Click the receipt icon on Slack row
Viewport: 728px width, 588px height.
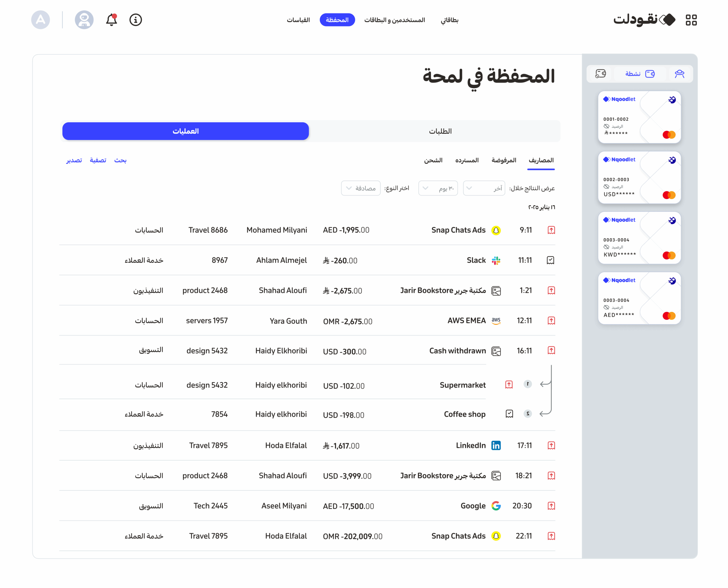pyautogui.click(x=550, y=260)
